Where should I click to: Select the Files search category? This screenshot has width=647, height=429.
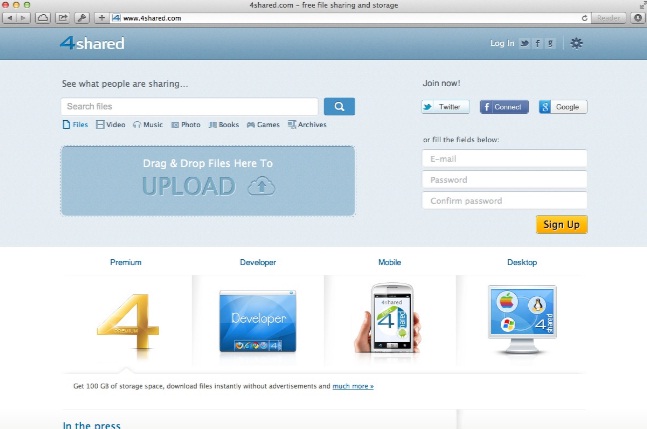coord(75,125)
